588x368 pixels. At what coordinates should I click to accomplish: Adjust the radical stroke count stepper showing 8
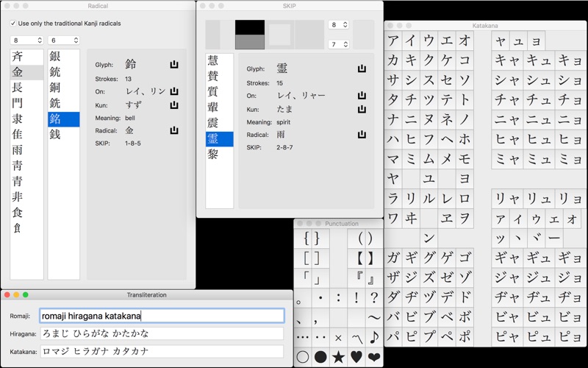27,40
